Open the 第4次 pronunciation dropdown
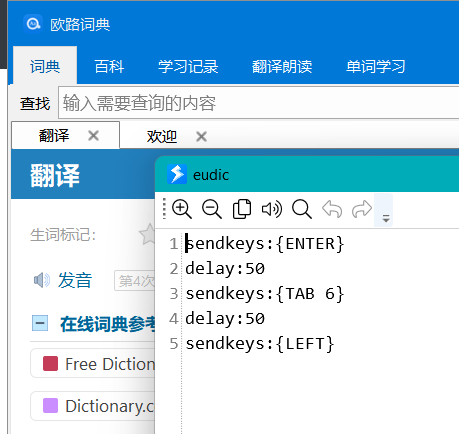This screenshot has width=459, height=434. pos(135,281)
